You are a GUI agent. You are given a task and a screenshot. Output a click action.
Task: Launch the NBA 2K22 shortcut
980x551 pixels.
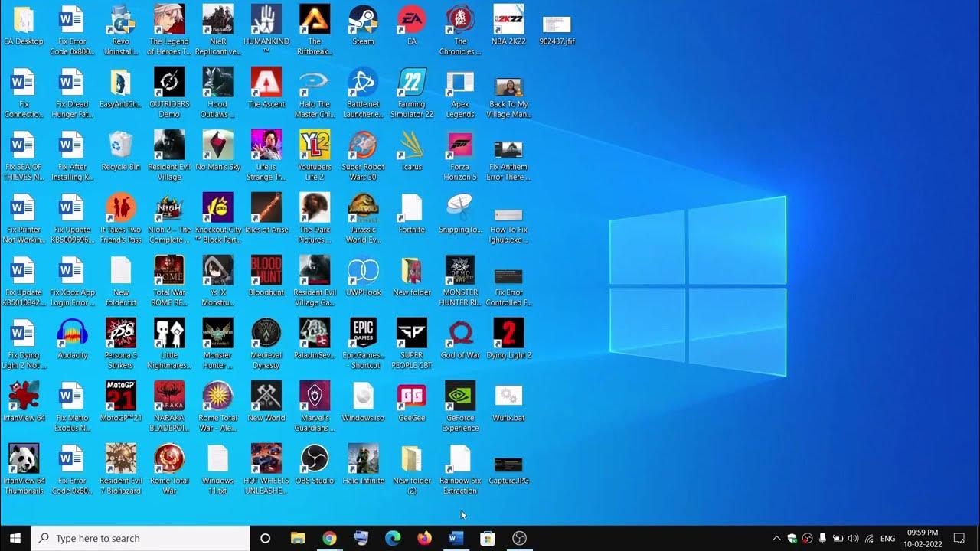509,25
